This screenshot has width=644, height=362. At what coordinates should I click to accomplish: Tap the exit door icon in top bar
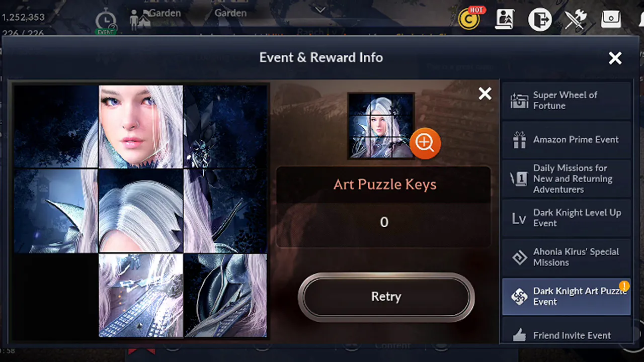pos(540,20)
